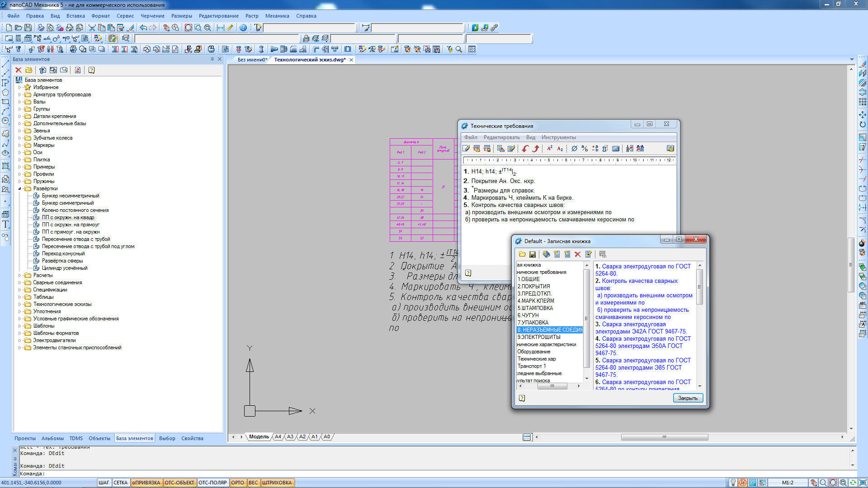Click the New document icon in main toolbar
Viewport: 868px width, 488px height.
point(9,28)
